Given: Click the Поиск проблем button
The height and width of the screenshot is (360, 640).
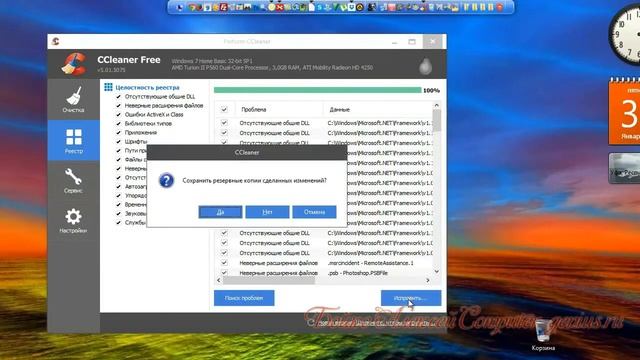Looking at the screenshot, I should [x=244, y=298].
